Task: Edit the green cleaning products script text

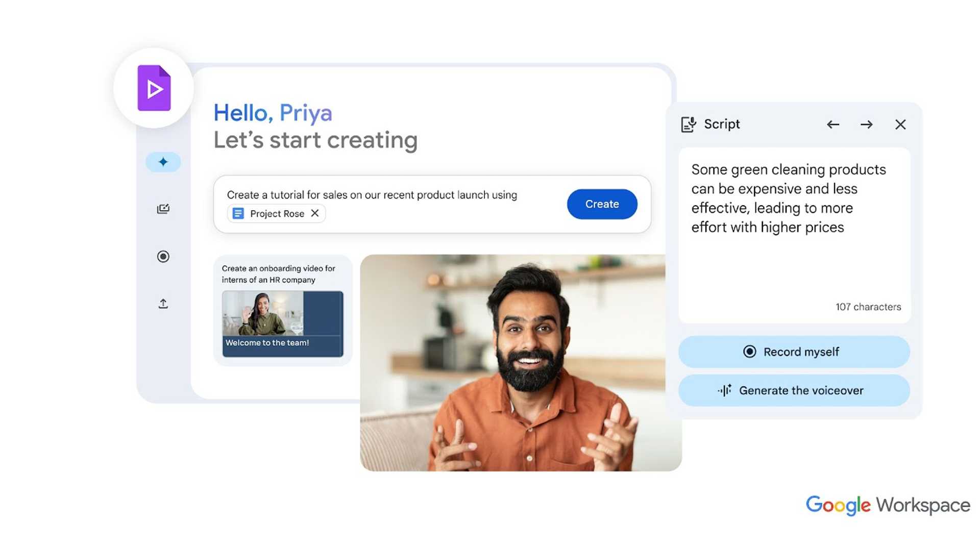Action: click(789, 199)
